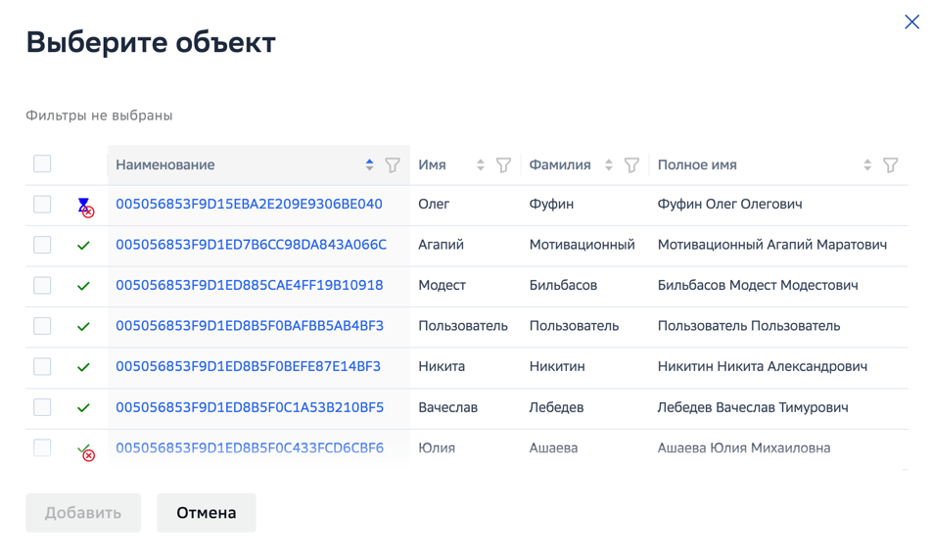
Task: Toggle the select-all checkbox in table header
Action: [42, 163]
